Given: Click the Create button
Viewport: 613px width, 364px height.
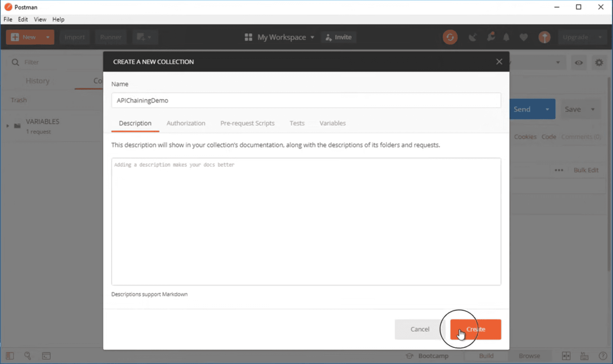Looking at the screenshot, I should (x=475, y=329).
